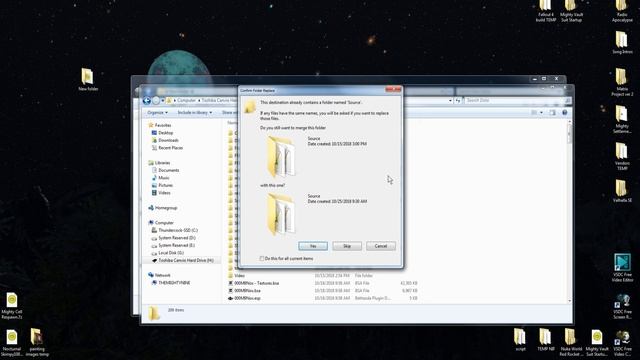
Task: Close the Confirm Folder Replace dialog
Action: click(393, 89)
